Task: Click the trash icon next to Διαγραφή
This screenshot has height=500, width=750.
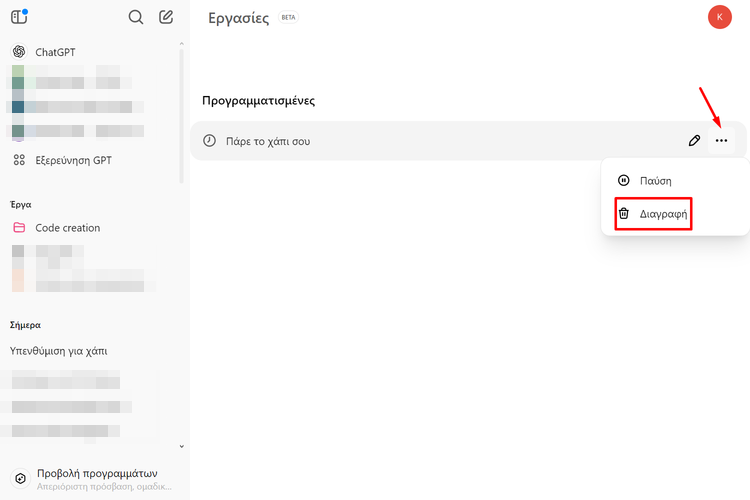Action: point(623,214)
